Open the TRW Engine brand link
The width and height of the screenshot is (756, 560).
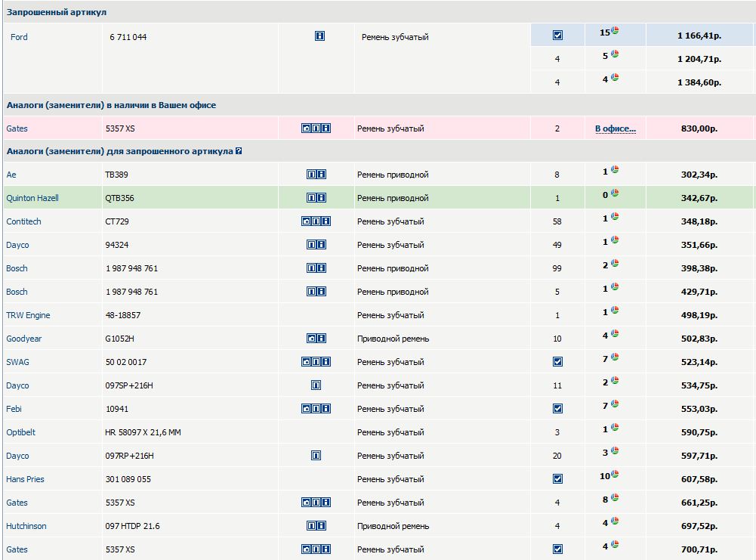click(x=28, y=315)
